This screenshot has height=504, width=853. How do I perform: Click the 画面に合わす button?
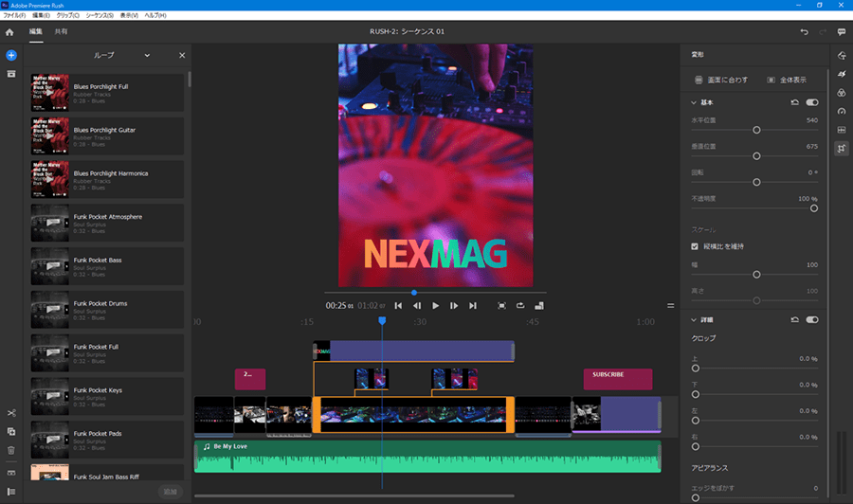coord(721,80)
